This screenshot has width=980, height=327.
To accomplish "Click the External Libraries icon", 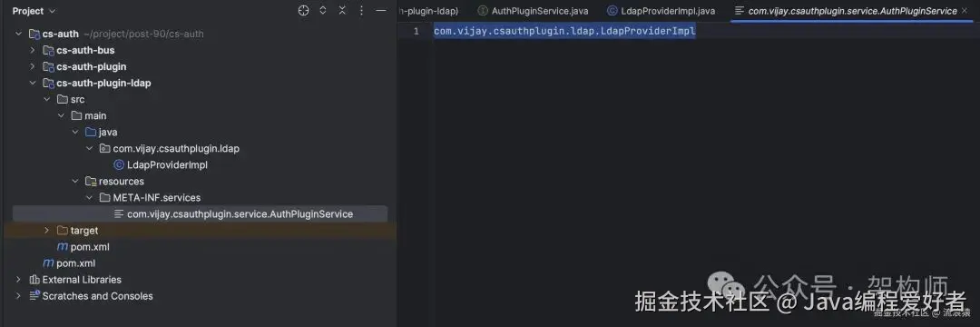I will pyautogui.click(x=34, y=280).
